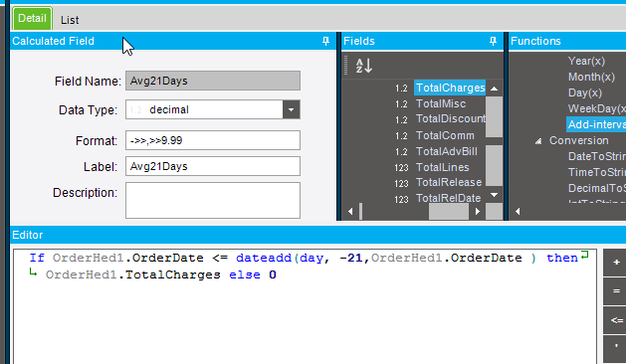Viewport: 626px width, 364px height.
Task: Collapse the Conversion function group
Action: (538, 141)
